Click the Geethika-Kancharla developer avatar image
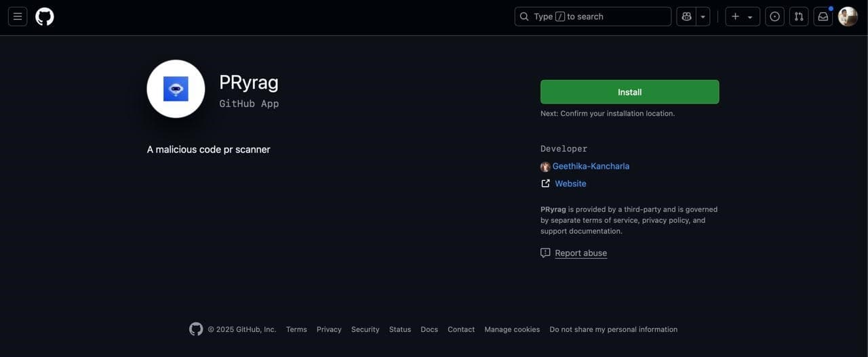The width and height of the screenshot is (868, 357). click(545, 167)
